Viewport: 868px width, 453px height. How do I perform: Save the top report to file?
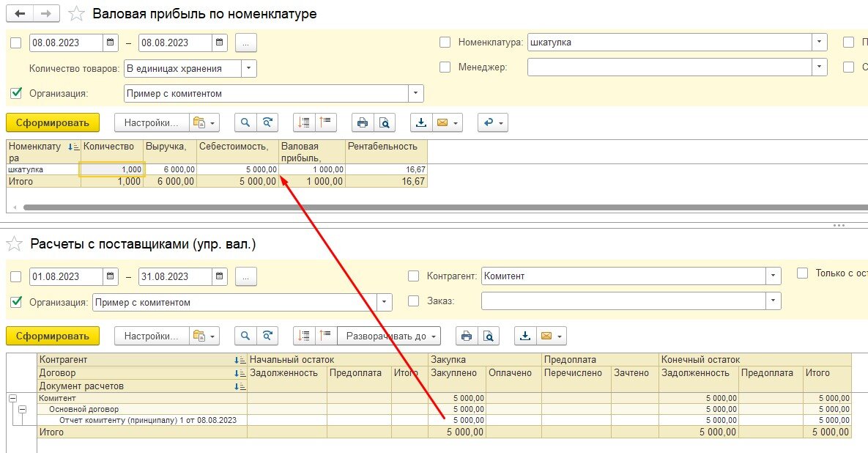pos(421,123)
